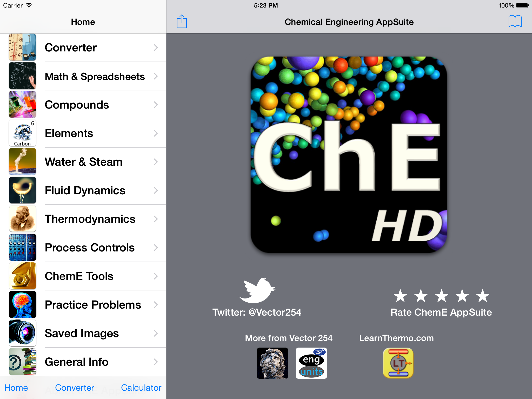Tap the Rate ChemE AppSuite link

click(441, 312)
